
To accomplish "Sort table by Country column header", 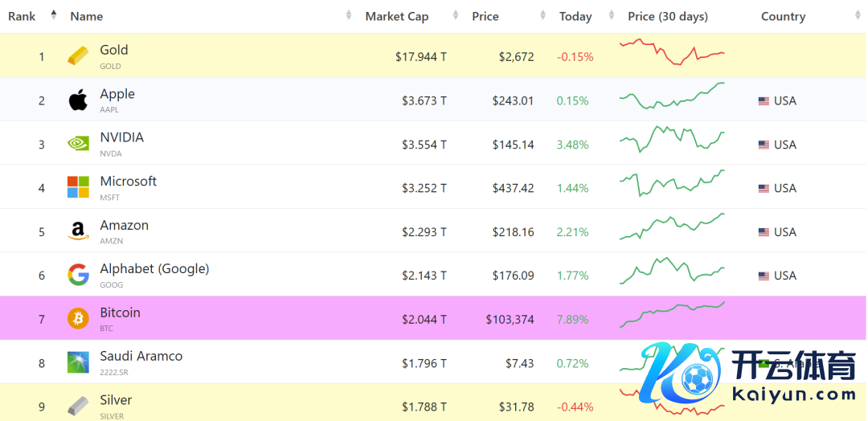I will point(783,17).
